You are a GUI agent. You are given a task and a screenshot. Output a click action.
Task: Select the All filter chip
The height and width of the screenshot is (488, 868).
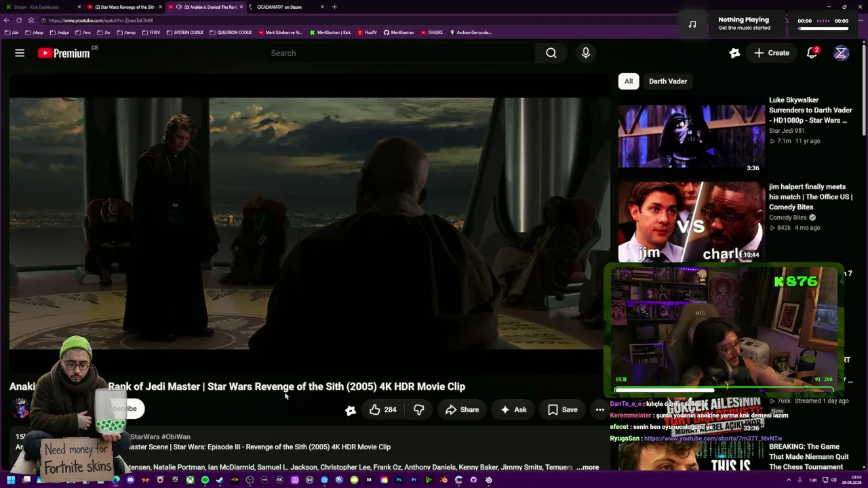[x=629, y=81]
